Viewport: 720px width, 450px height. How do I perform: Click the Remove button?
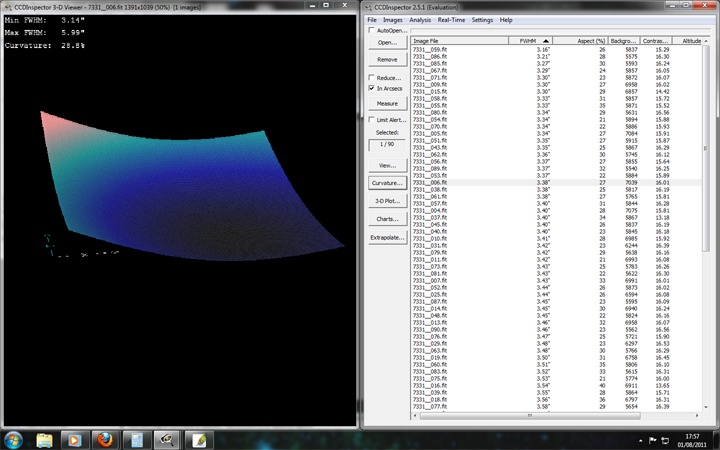click(x=388, y=60)
